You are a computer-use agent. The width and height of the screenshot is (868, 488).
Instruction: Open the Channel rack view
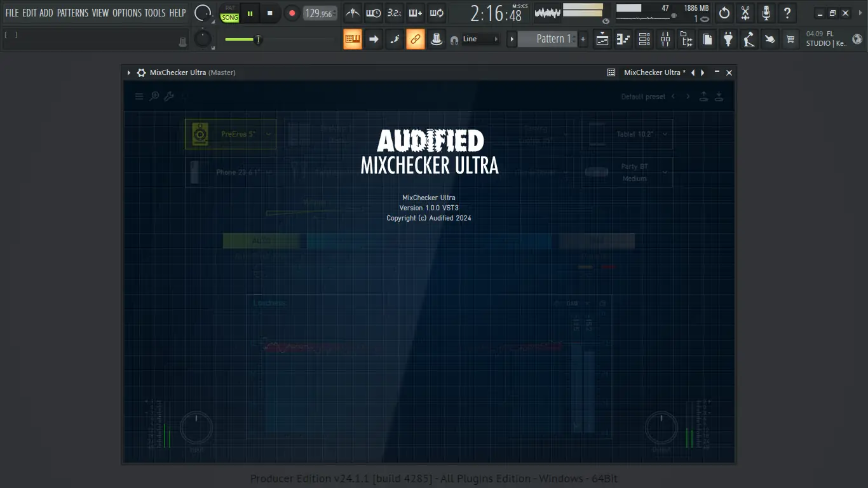[644, 39]
